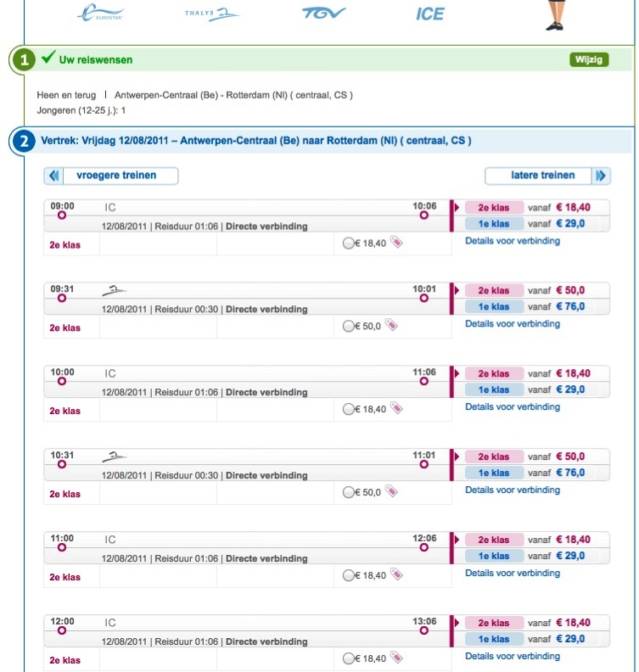Click the green Wijzig button
This screenshot has width=639, height=672.
pyautogui.click(x=589, y=59)
